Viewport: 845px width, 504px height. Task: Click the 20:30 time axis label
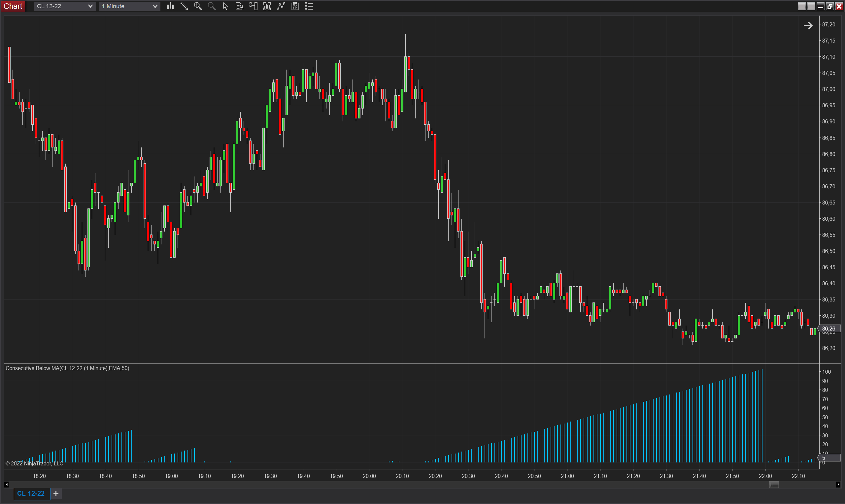point(468,476)
